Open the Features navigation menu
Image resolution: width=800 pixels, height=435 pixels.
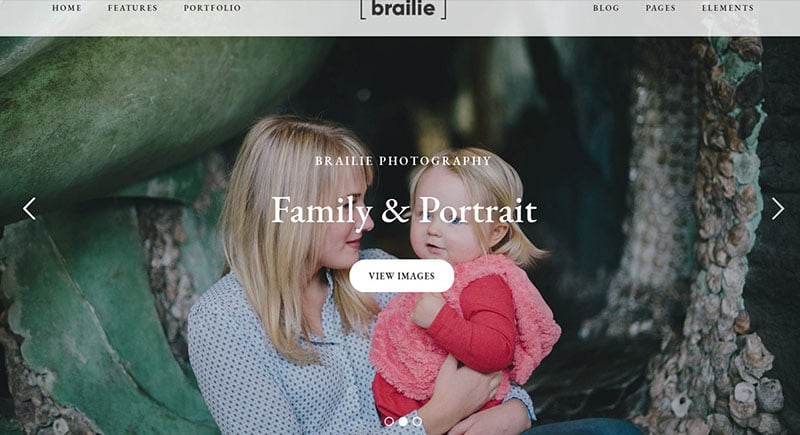[133, 8]
